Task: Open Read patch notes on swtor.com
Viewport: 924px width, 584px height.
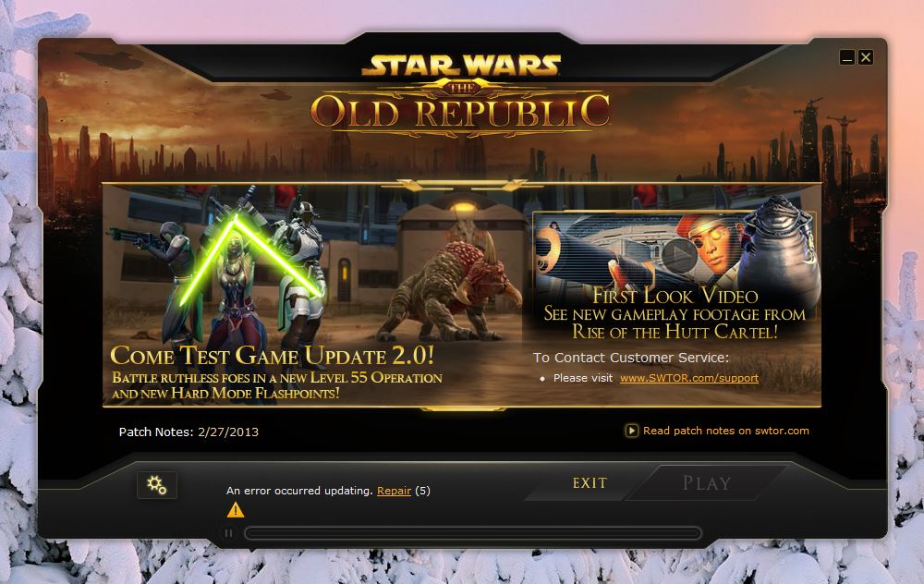Action: tap(726, 431)
